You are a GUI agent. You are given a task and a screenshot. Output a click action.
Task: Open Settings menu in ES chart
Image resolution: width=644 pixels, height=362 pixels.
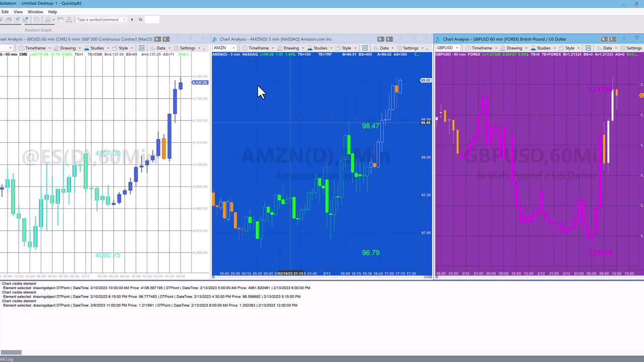click(187, 48)
